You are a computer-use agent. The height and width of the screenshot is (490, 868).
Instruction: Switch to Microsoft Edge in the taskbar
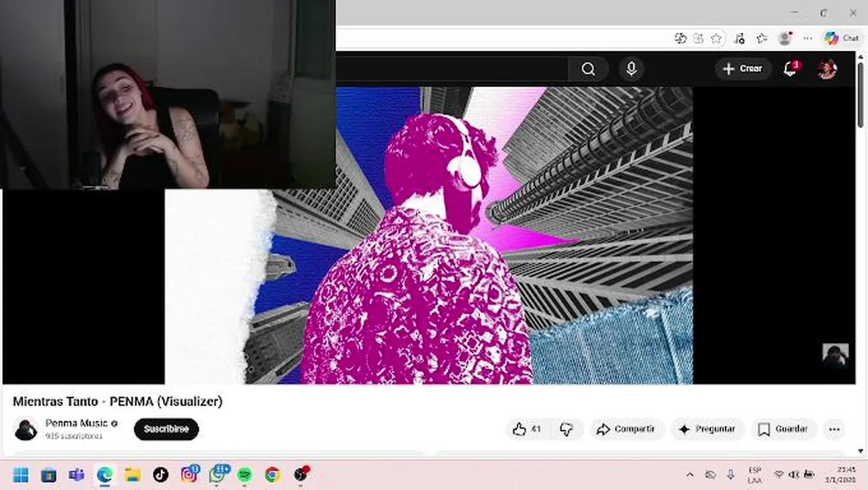(x=104, y=474)
